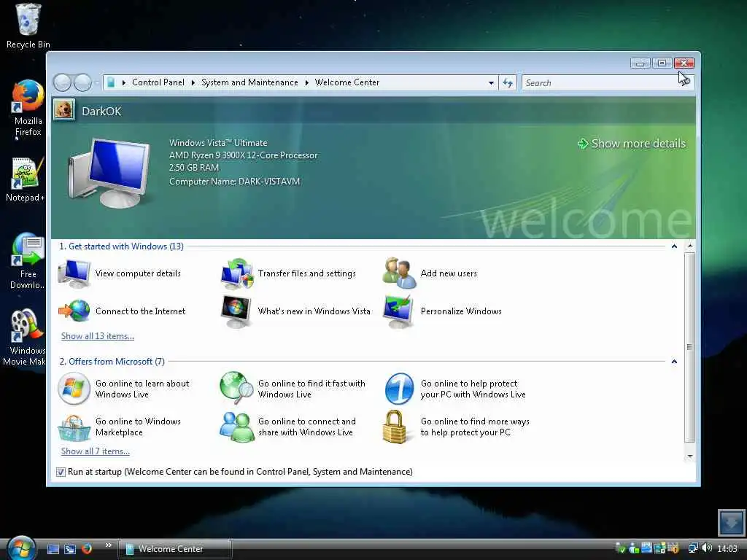The image size is (747, 560).
Task: Click the DarkOK user account picture
Action: point(64,110)
